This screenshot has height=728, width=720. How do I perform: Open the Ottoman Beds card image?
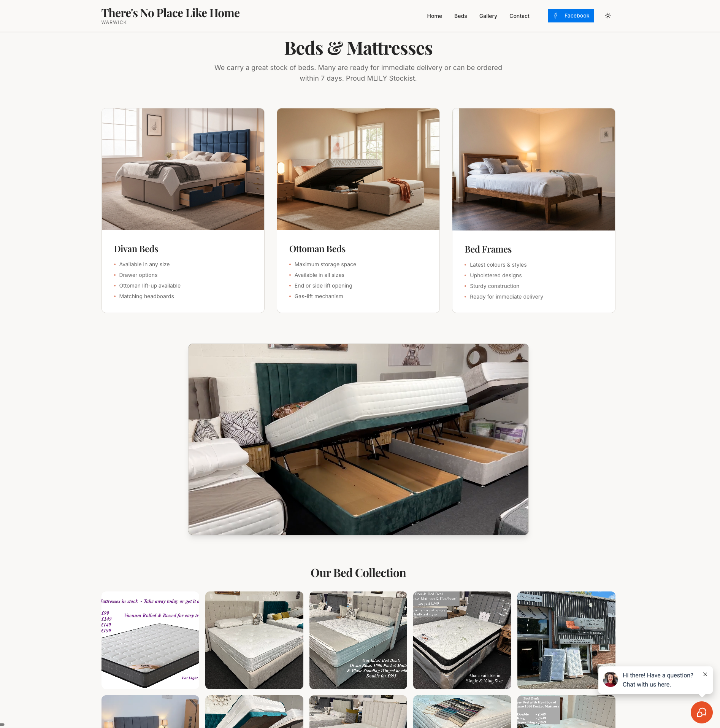coord(358,169)
